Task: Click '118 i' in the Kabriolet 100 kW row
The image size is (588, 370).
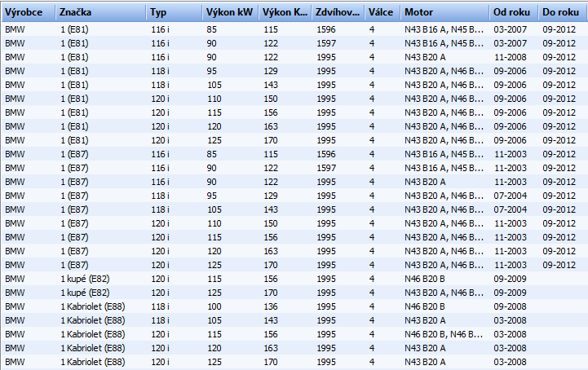Action: click(160, 306)
